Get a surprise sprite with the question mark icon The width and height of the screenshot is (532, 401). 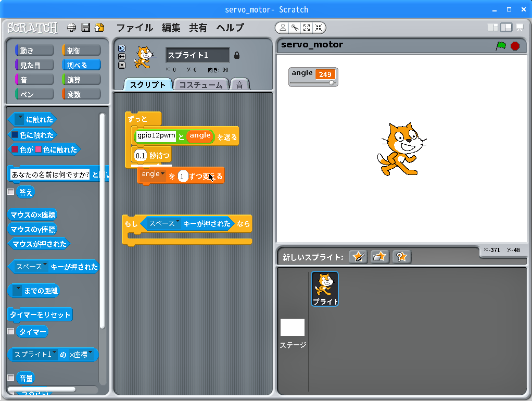[x=401, y=257]
